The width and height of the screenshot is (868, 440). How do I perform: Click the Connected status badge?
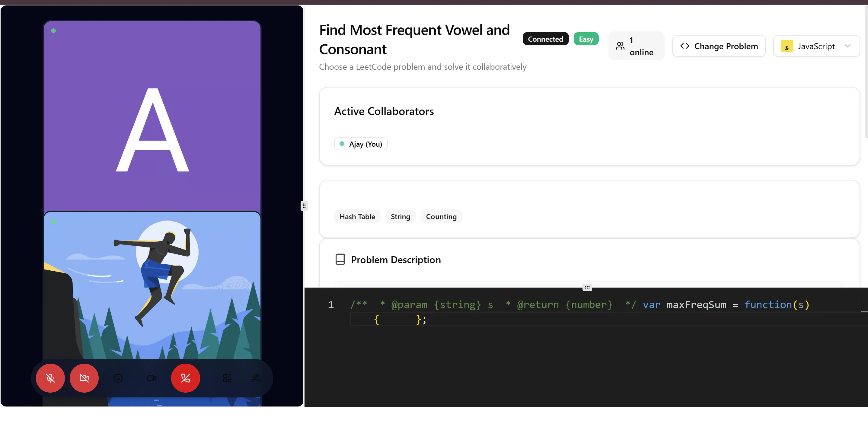click(x=546, y=39)
